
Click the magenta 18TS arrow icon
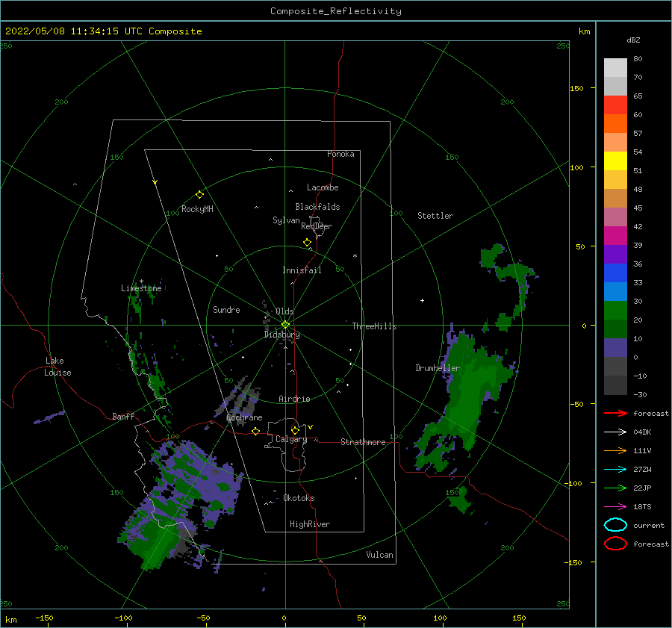[x=615, y=507]
